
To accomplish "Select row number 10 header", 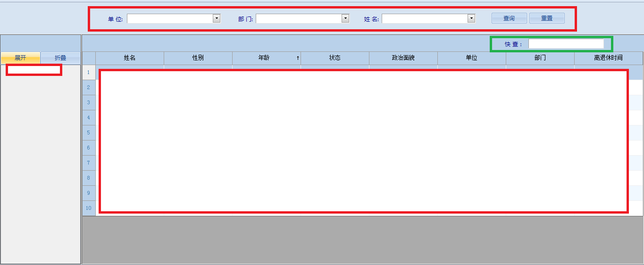I will (x=89, y=208).
